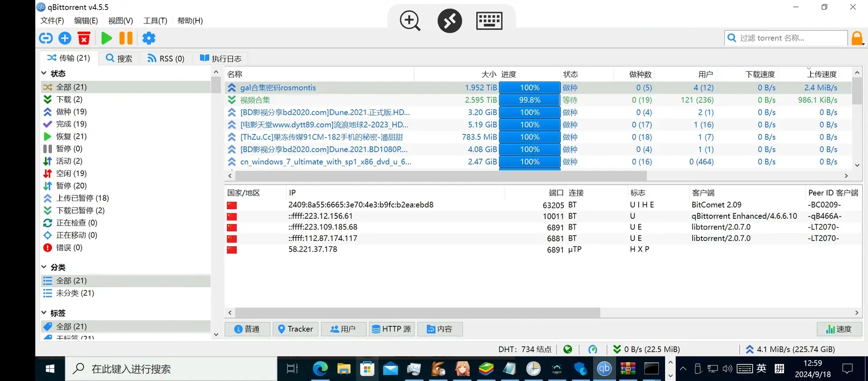Image resolution: width=868 pixels, height=381 pixels.
Task: Click the progress bar of cn_windows_7_ultimate
Action: point(530,162)
